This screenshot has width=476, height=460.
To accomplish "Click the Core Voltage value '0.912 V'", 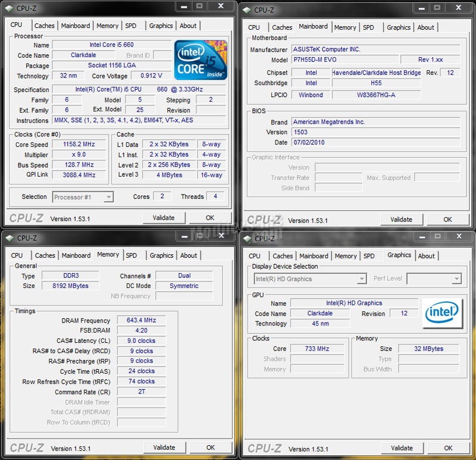I will pos(151,76).
